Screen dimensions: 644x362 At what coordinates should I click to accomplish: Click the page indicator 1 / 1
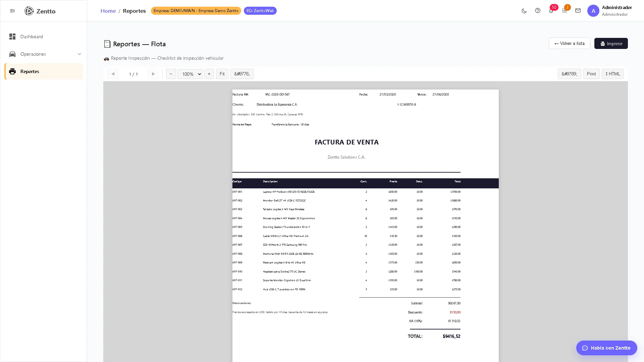click(x=133, y=74)
